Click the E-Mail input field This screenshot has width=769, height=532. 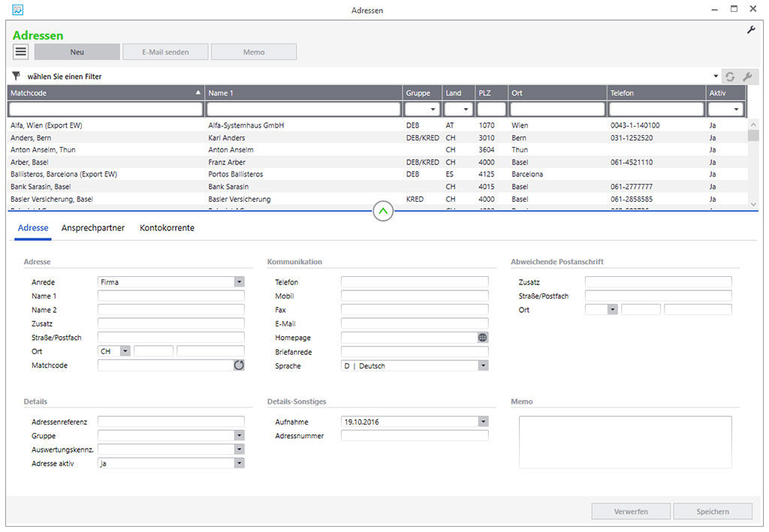(x=415, y=323)
